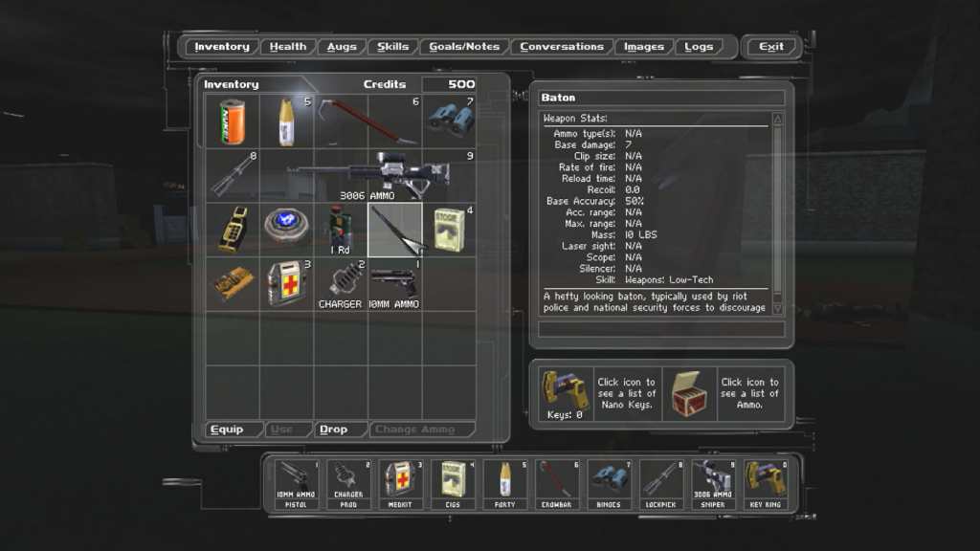Select the yellow multitool in inventory

point(233,230)
